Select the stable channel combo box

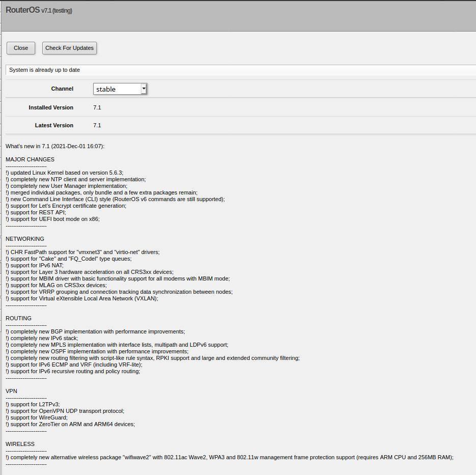(120, 89)
